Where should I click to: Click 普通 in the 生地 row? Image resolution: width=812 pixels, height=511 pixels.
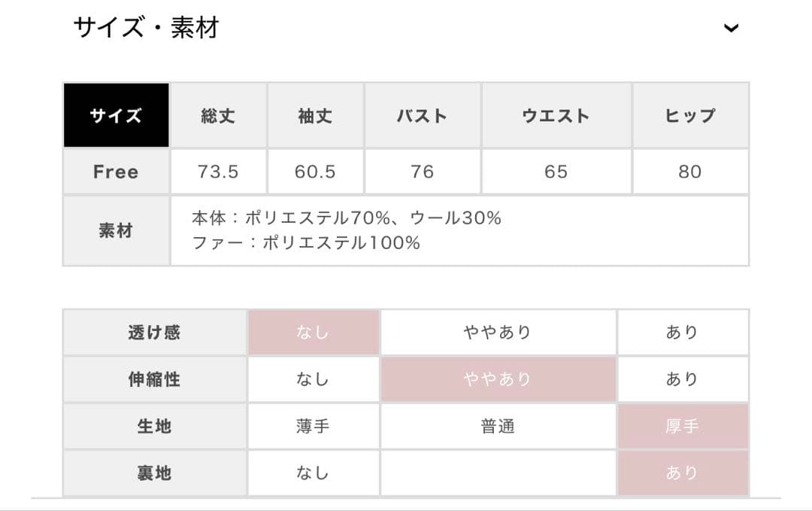pyautogui.click(x=498, y=426)
